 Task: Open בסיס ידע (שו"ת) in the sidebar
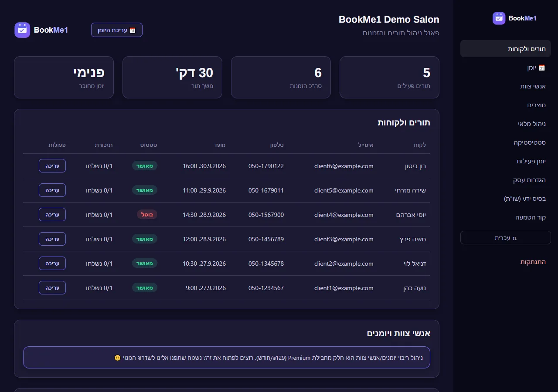click(x=506, y=199)
